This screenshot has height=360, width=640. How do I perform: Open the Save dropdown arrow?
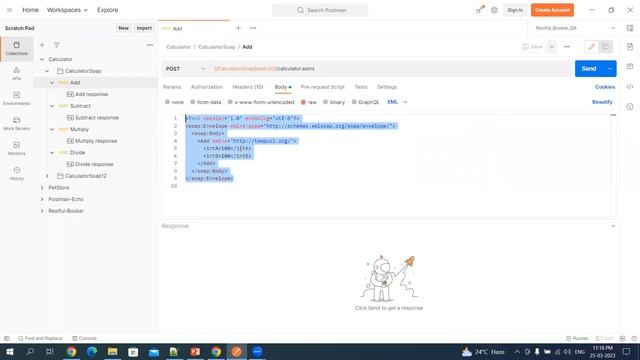tap(552, 47)
